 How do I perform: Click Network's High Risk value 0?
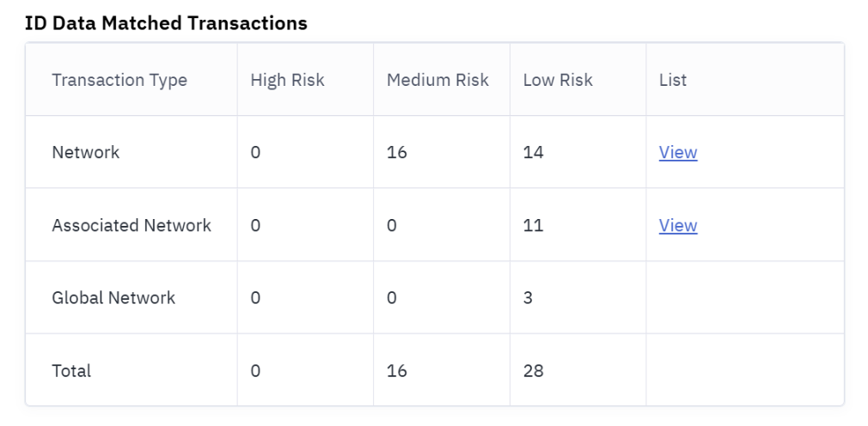tap(255, 153)
